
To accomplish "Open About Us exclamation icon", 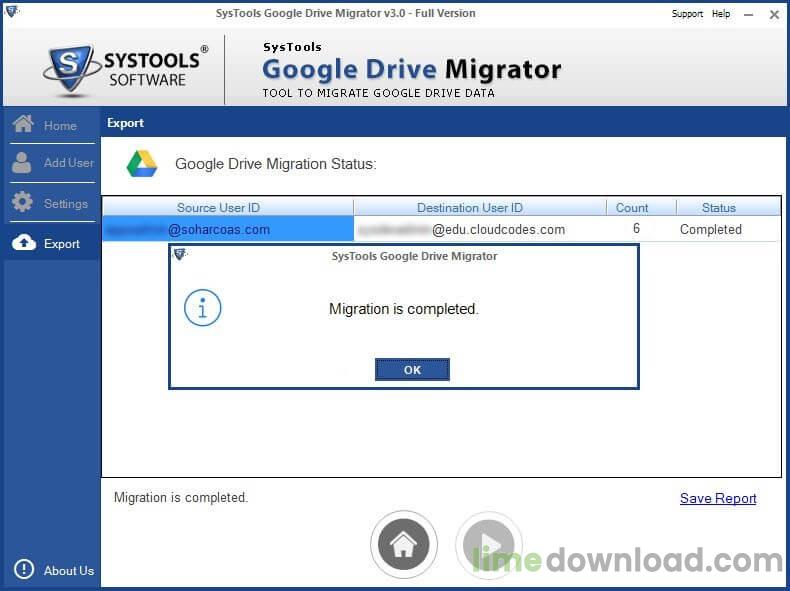I will pyautogui.click(x=23, y=570).
